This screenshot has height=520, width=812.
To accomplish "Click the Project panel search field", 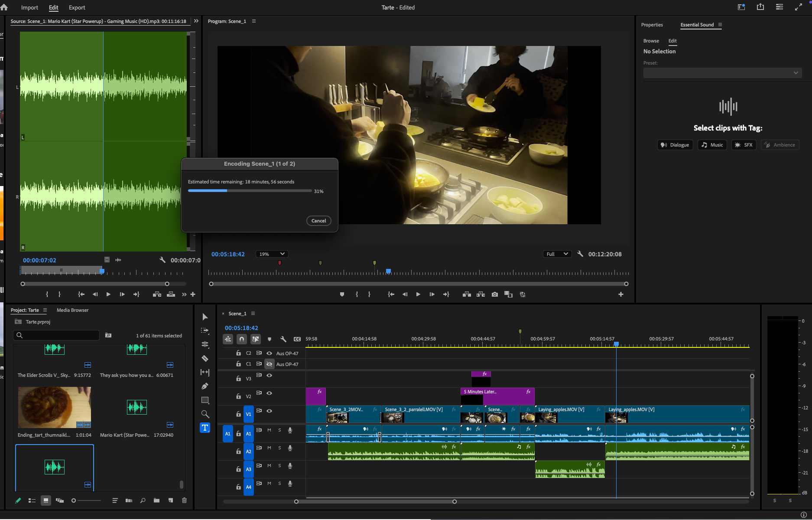I will [x=56, y=335].
